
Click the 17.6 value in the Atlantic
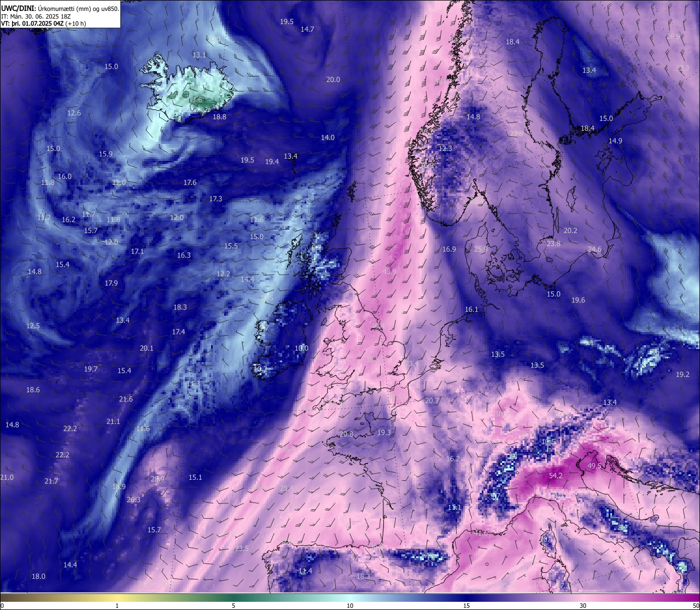coord(190,182)
